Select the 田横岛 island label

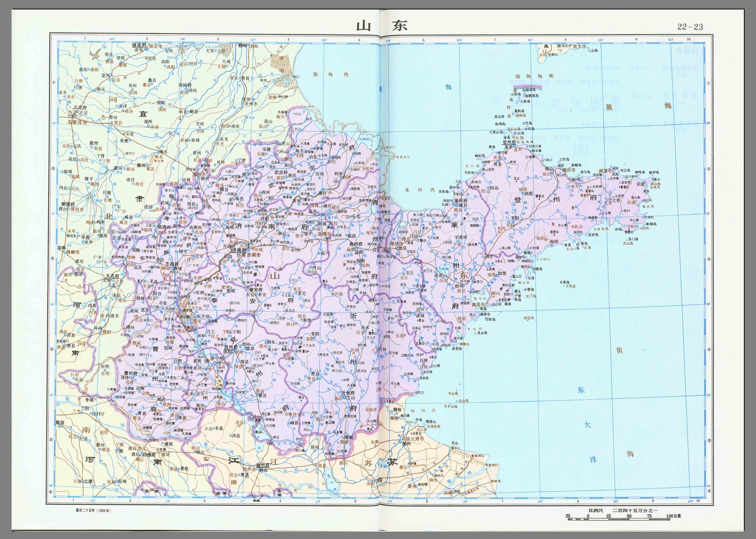coord(537,269)
